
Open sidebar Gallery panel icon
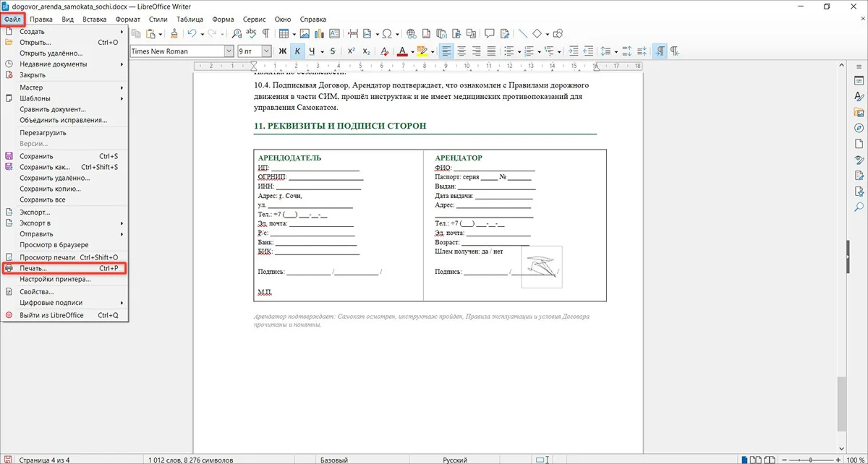pos(859,112)
